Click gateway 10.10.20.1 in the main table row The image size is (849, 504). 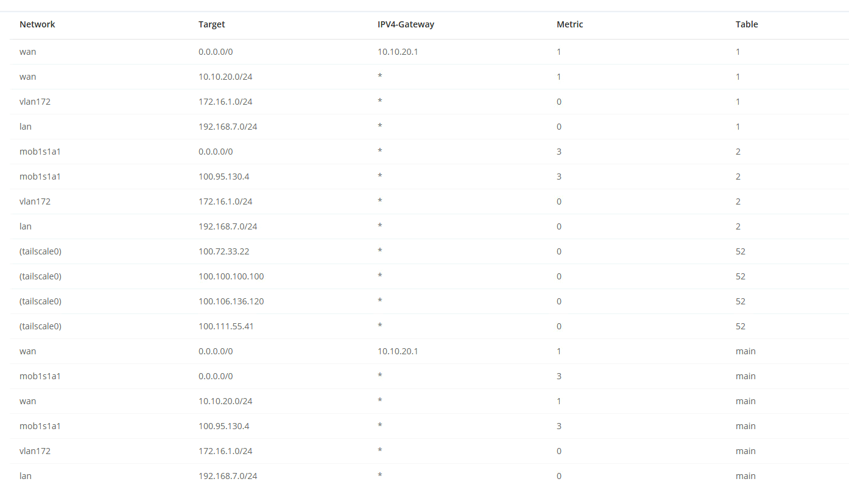[x=398, y=351]
